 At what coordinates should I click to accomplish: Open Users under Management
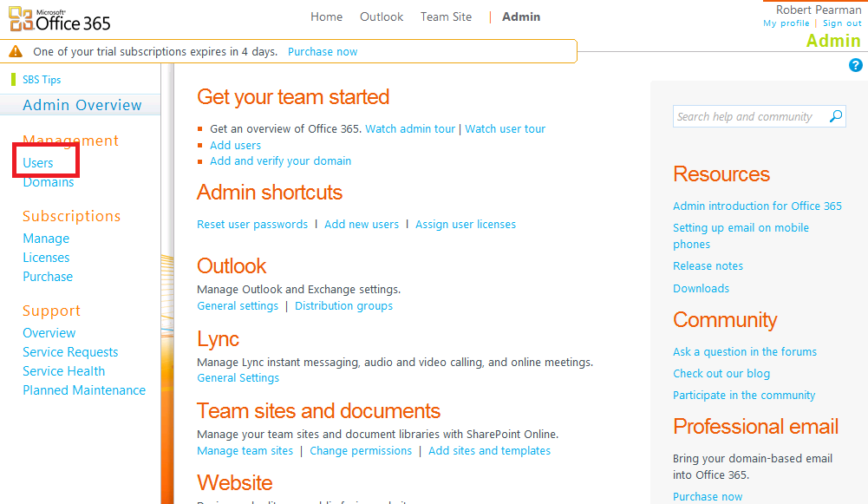point(38,162)
